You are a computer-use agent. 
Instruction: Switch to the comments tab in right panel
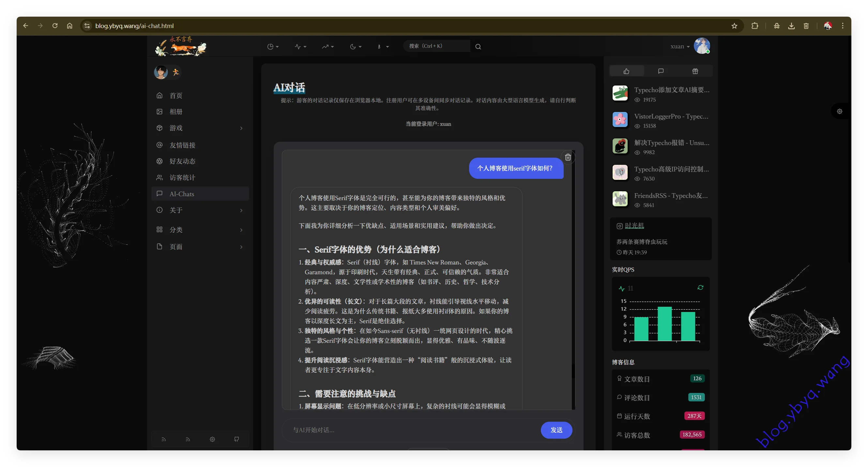click(x=661, y=71)
